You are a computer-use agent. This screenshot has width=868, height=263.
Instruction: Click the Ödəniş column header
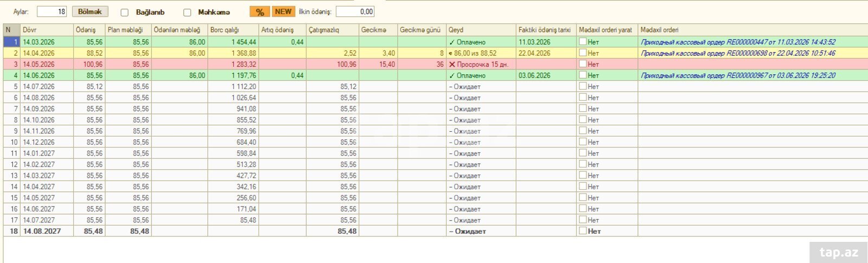[x=89, y=30]
